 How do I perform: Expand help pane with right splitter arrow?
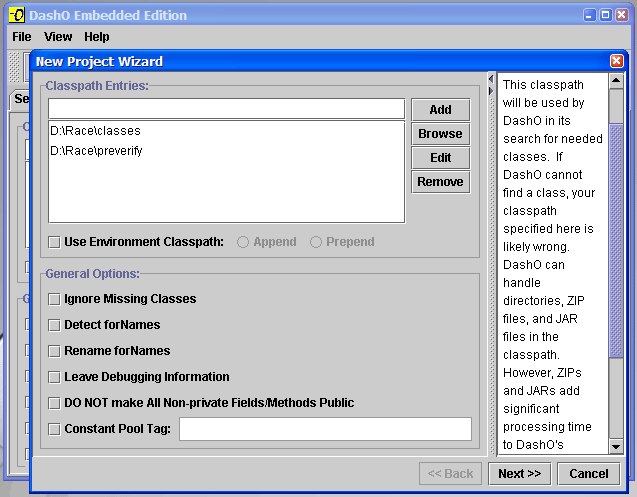coord(491,91)
